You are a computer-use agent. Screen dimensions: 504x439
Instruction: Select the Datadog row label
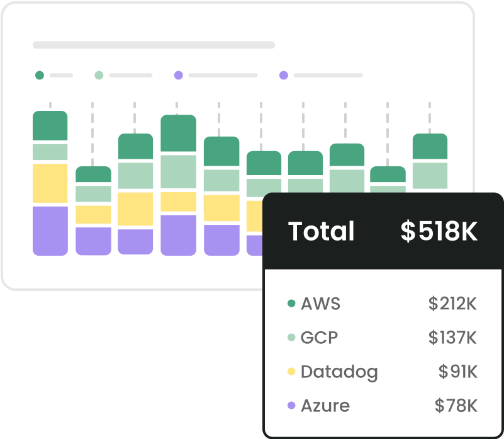(x=339, y=372)
